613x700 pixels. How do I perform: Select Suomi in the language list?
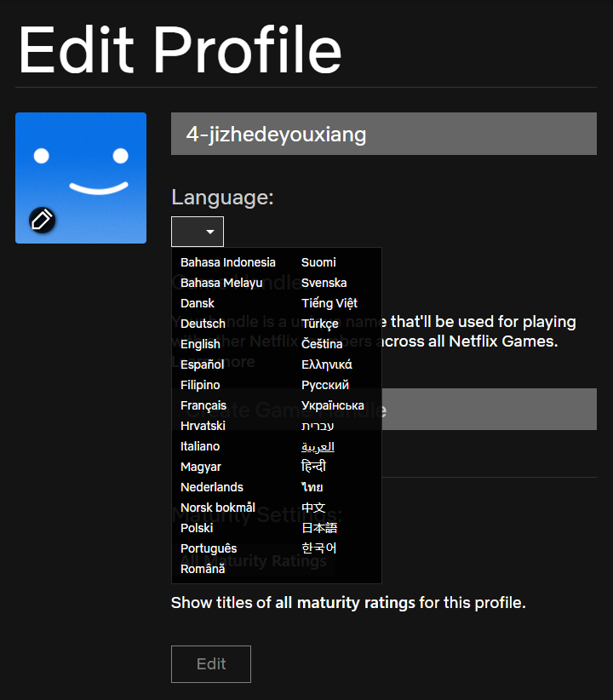coord(318,262)
